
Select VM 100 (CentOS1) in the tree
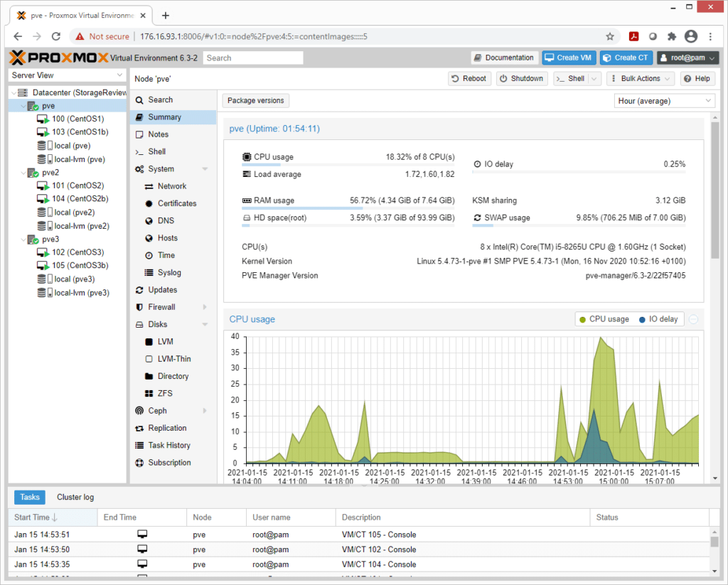click(77, 119)
